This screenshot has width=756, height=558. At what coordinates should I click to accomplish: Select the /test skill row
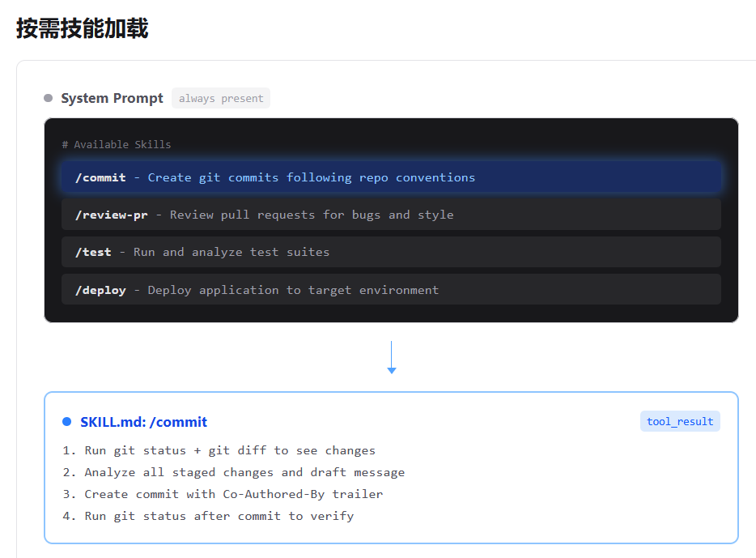[x=391, y=252]
